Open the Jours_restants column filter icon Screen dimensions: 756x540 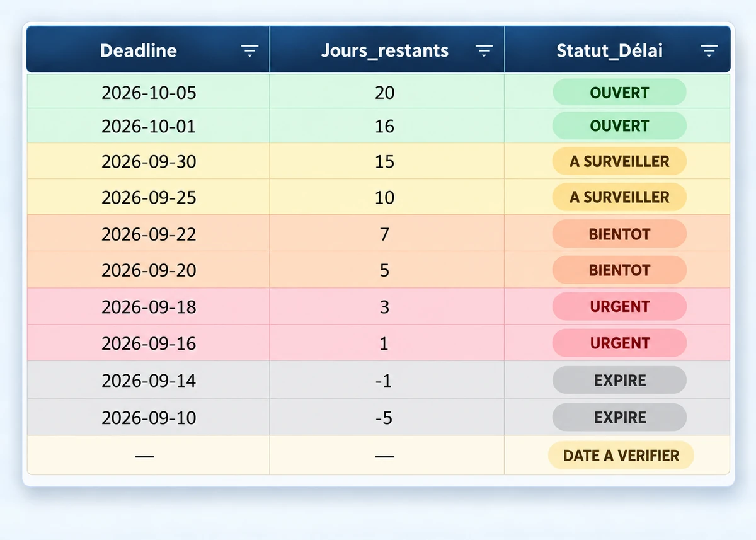pos(484,51)
